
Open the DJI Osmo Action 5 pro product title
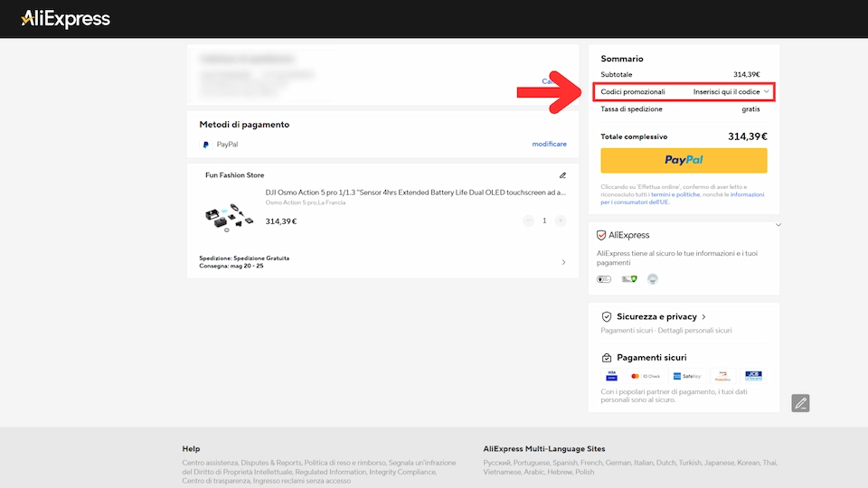[415, 192]
